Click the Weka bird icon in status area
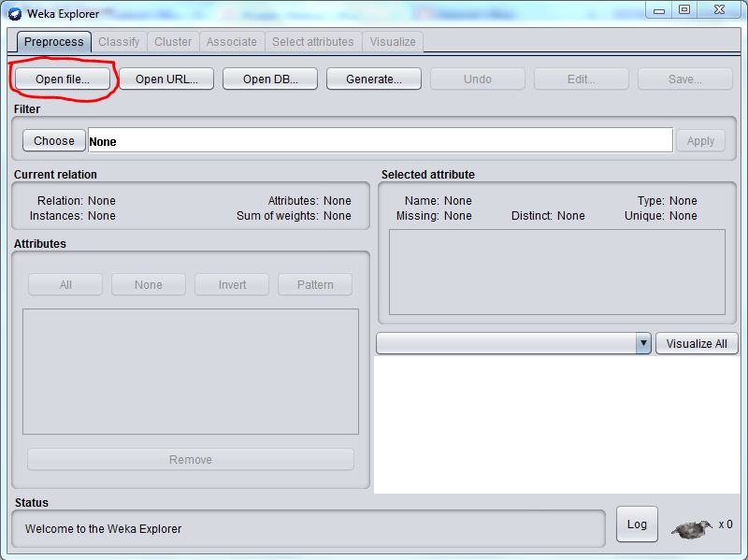Screen dimensions: 748x560 692,528
